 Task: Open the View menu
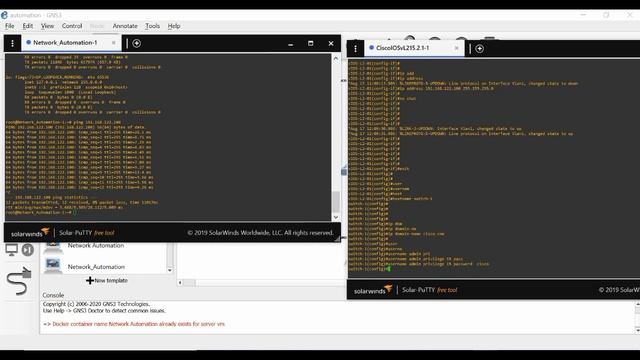click(47, 26)
